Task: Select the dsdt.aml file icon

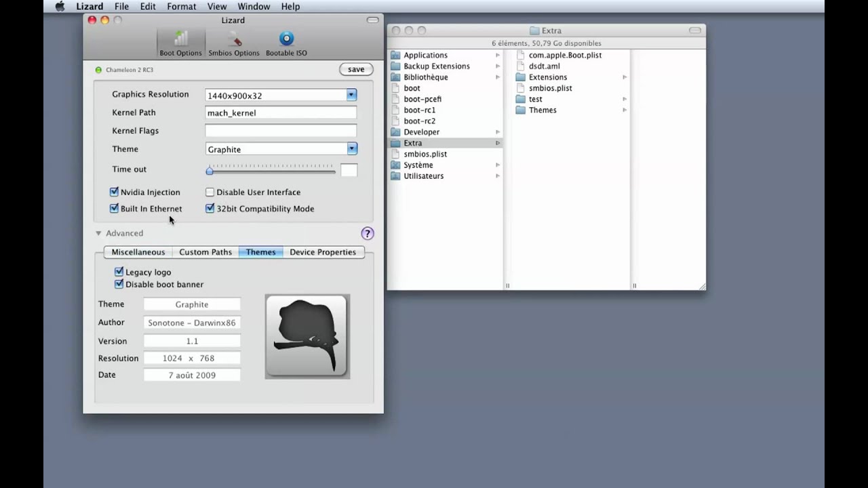Action: tap(521, 66)
